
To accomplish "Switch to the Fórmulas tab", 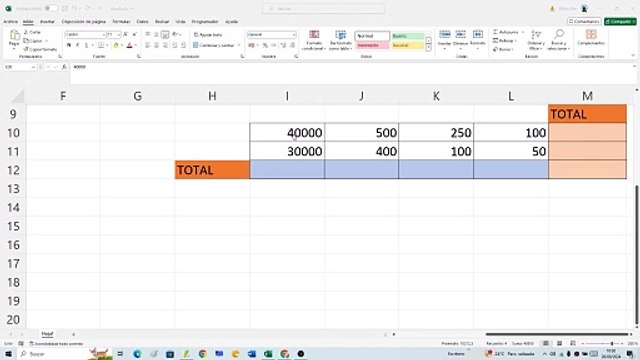I will [121, 22].
